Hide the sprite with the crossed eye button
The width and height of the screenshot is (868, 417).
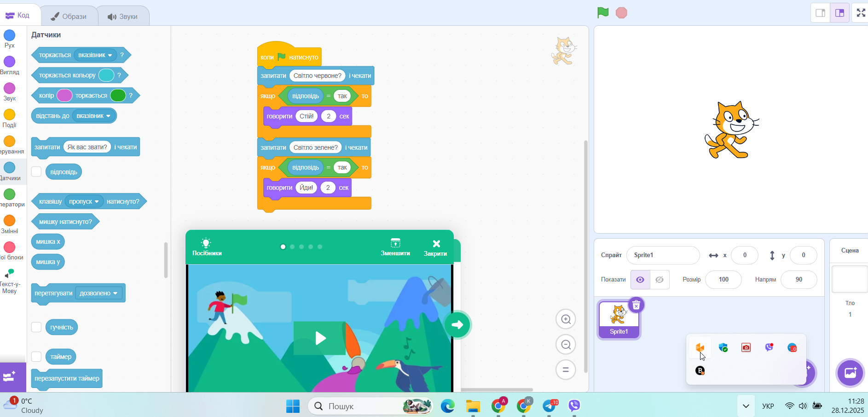coord(660,280)
